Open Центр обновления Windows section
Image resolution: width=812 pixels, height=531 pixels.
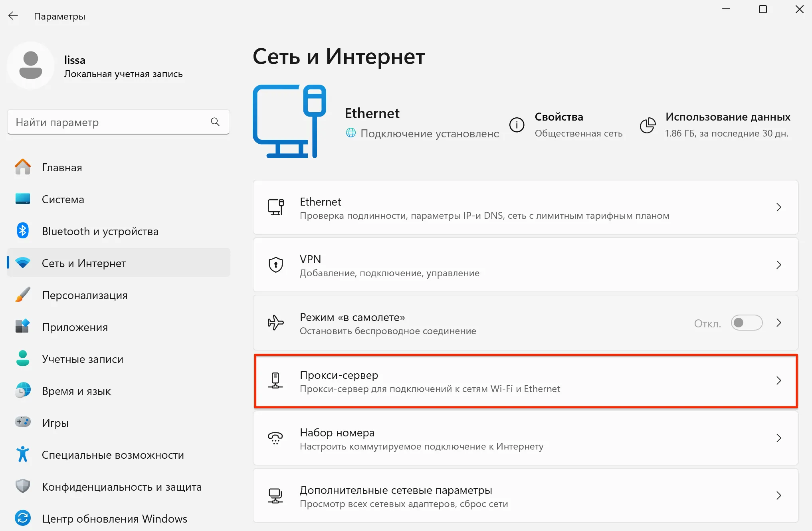pos(119,518)
